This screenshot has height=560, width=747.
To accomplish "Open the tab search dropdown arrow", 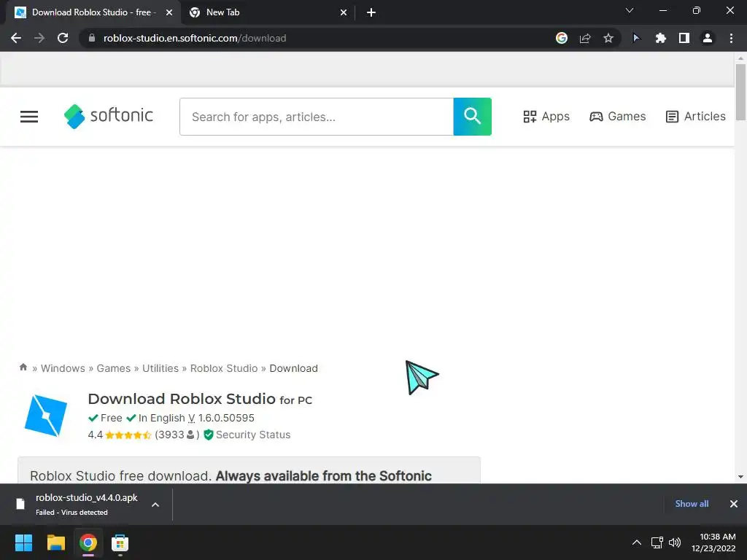I will tap(630, 10).
